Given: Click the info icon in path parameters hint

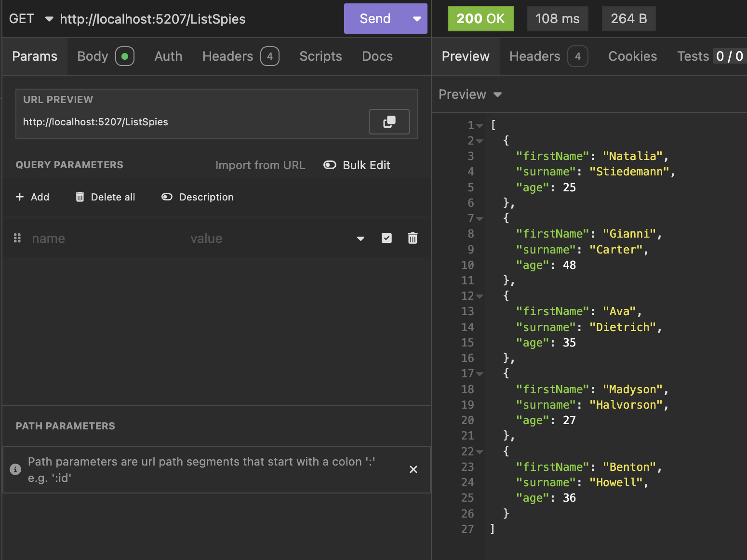Looking at the screenshot, I should [15, 469].
